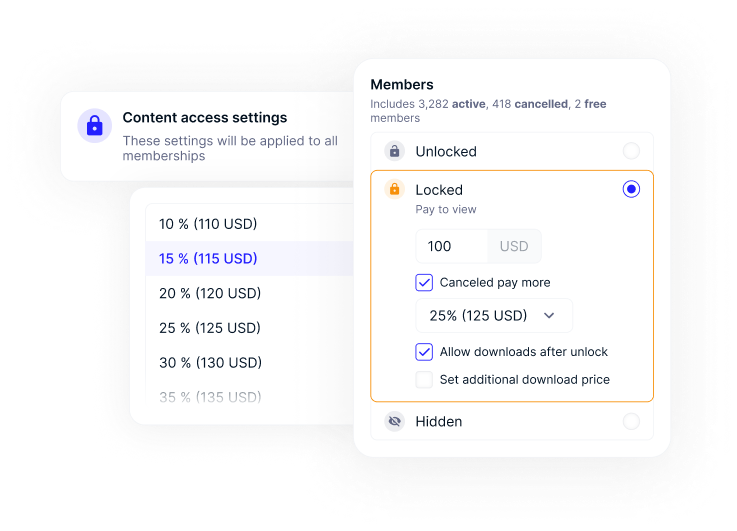Pick 25 % (125 USD) from the list
This screenshot has width=737, height=531.
pyautogui.click(x=210, y=328)
